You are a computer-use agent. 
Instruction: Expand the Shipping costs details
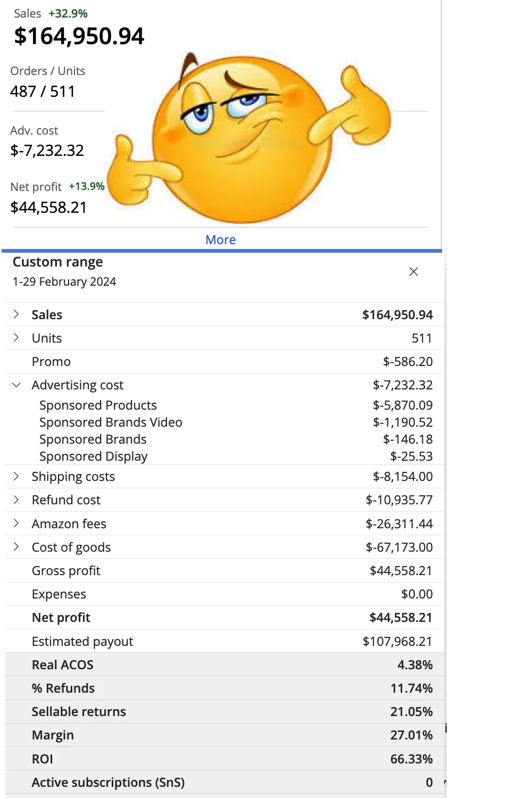pyautogui.click(x=16, y=476)
